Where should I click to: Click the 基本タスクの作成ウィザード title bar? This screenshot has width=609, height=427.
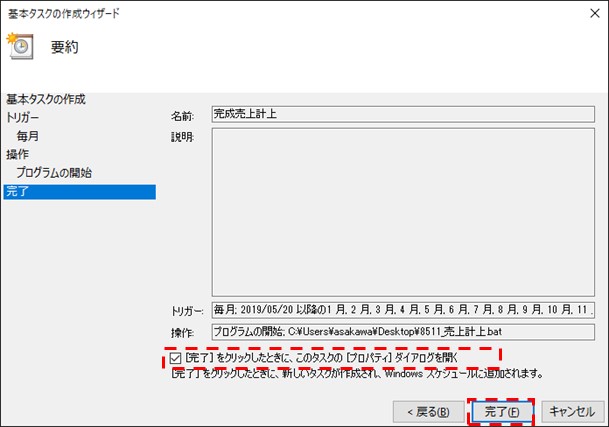(80, 11)
